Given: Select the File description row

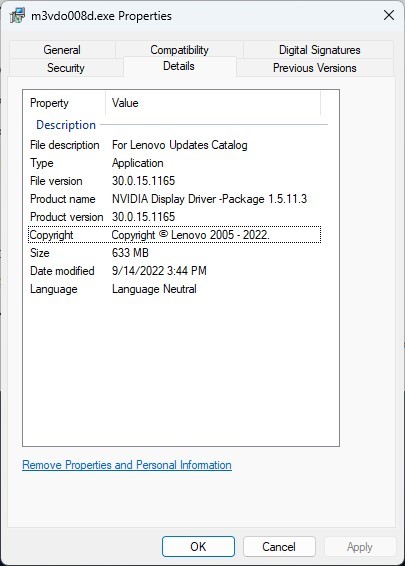Looking at the screenshot, I should [175, 145].
